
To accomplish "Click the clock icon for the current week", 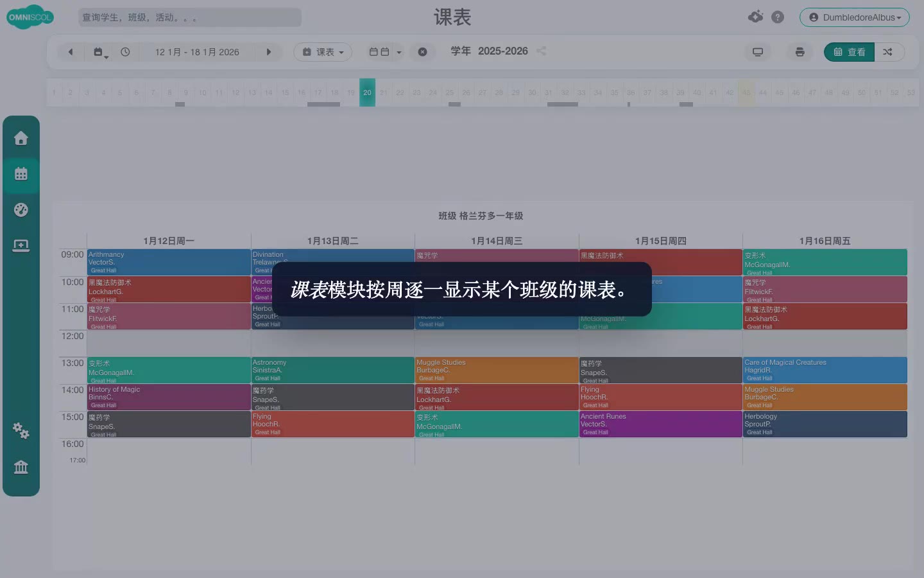I will point(125,52).
